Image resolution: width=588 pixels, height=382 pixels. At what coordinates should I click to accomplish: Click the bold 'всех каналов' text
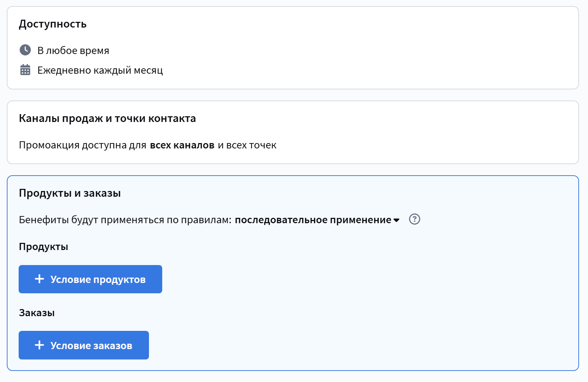click(x=182, y=145)
